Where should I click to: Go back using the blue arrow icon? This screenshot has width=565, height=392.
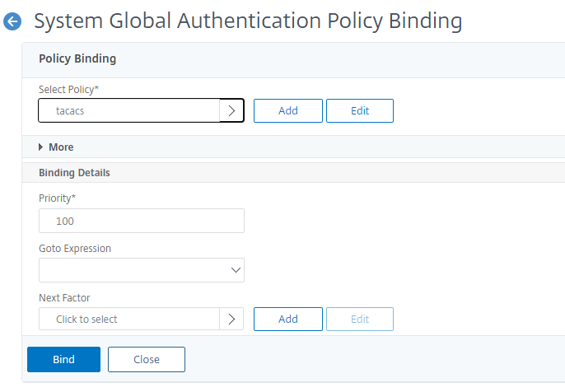(12, 21)
